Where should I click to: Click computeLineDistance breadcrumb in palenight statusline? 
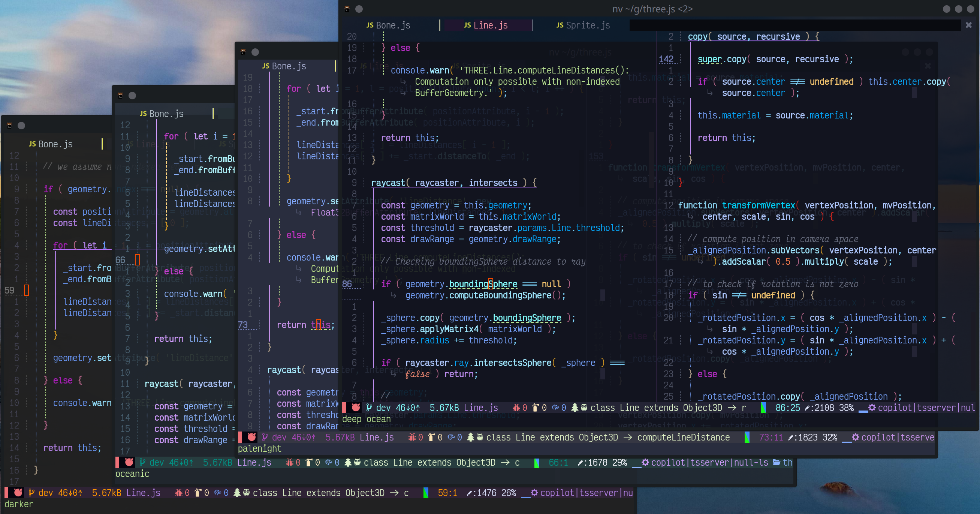click(683, 437)
